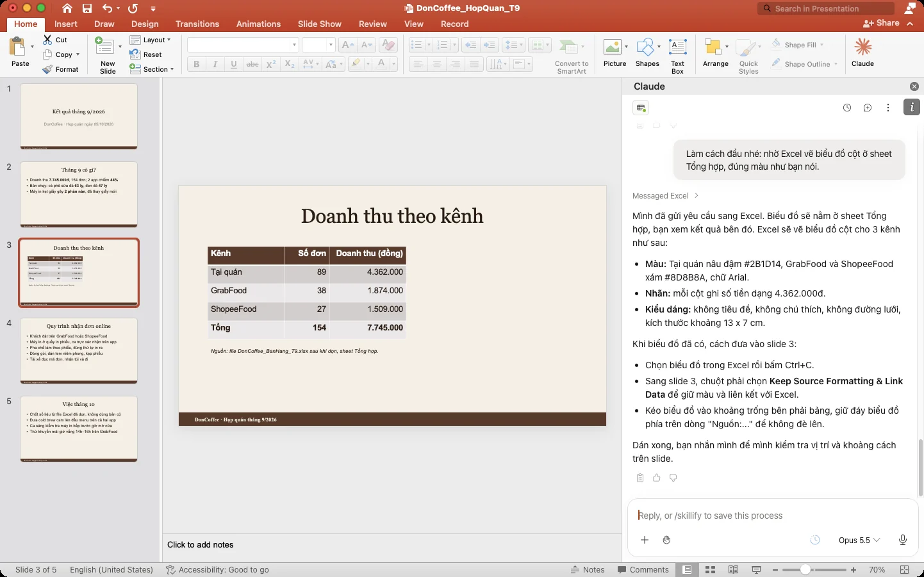This screenshot has height=577, width=924.
Task: Toggle the Notes pane in the status bar
Action: pos(588,569)
